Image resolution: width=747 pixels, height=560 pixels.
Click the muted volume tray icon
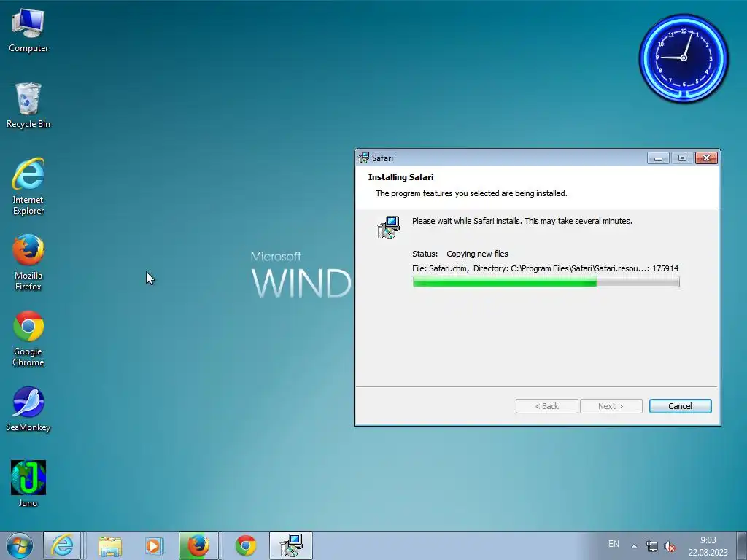click(x=670, y=546)
